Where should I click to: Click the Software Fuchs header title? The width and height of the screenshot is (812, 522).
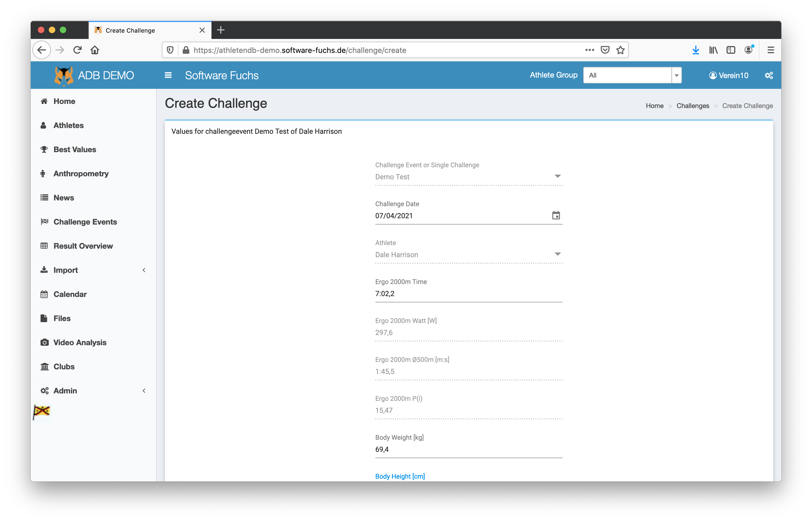pos(222,75)
